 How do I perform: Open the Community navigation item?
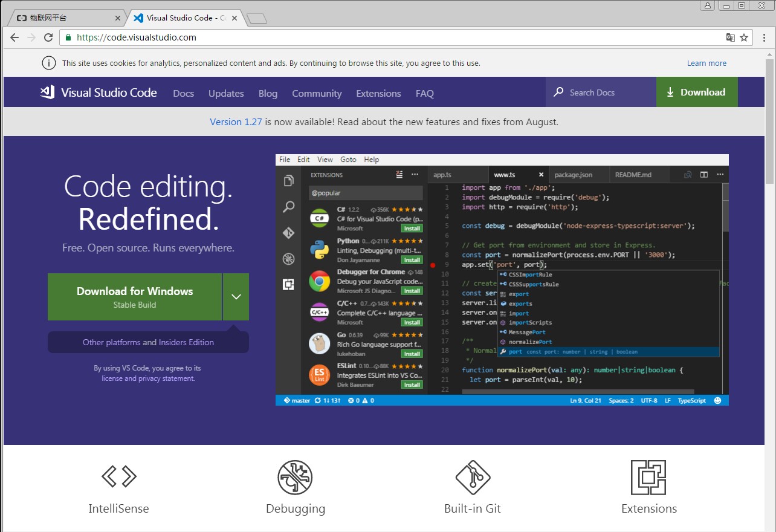pos(317,93)
